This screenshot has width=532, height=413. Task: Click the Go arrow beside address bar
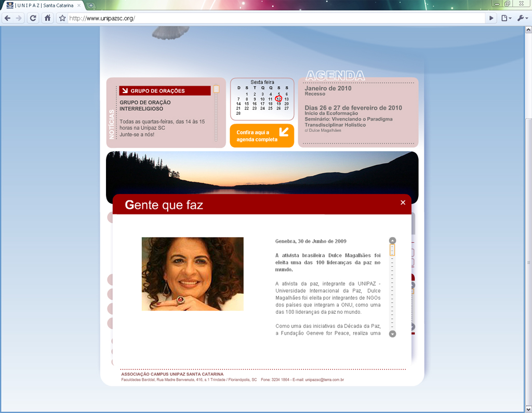coord(491,18)
